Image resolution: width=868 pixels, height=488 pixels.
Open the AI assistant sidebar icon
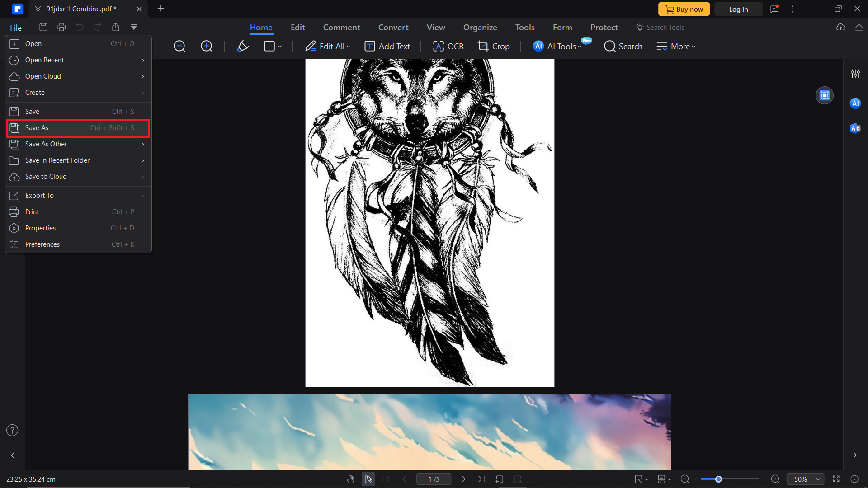coord(855,103)
